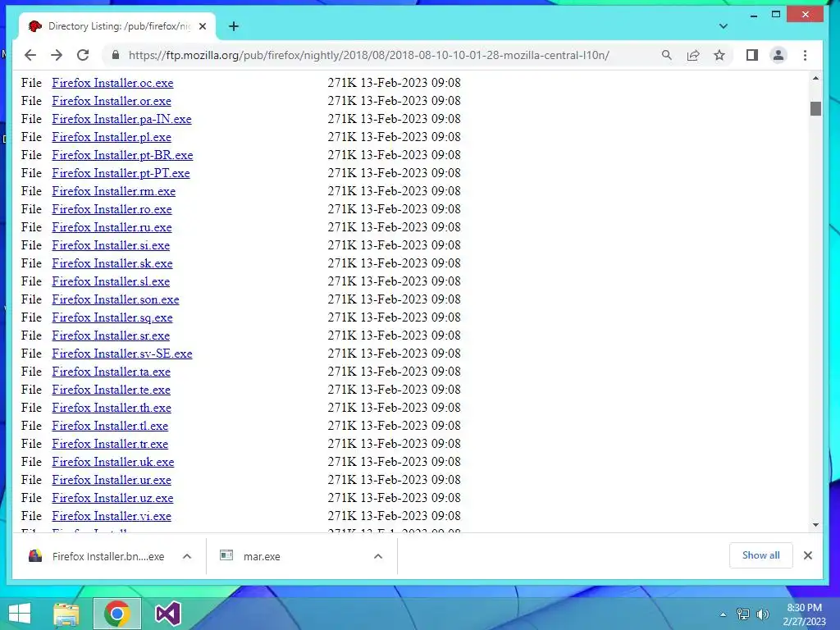Select the Directory Listing tab
The width and height of the screenshot is (840, 630).
click(x=116, y=26)
